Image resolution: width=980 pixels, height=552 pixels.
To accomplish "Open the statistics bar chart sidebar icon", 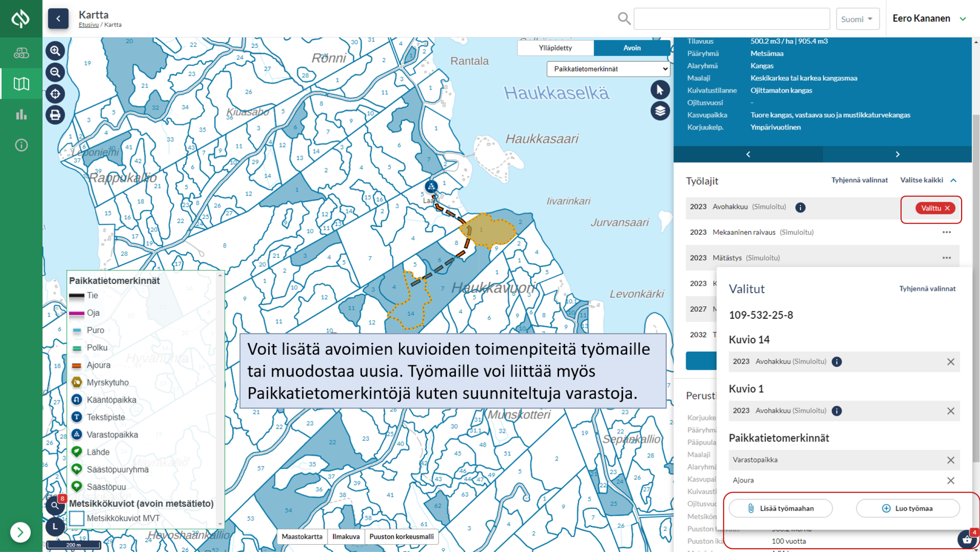I will tap(21, 115).
